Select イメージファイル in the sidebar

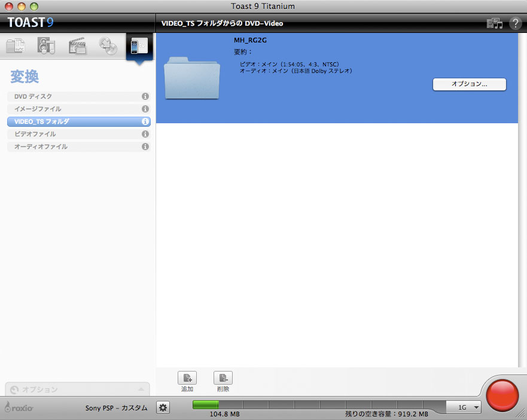78,109
